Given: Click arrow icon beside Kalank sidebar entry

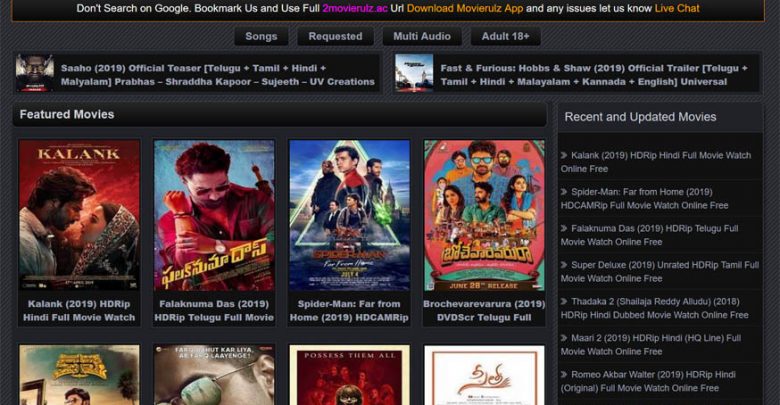Looking at the screenshot, I should pos(564,155).
